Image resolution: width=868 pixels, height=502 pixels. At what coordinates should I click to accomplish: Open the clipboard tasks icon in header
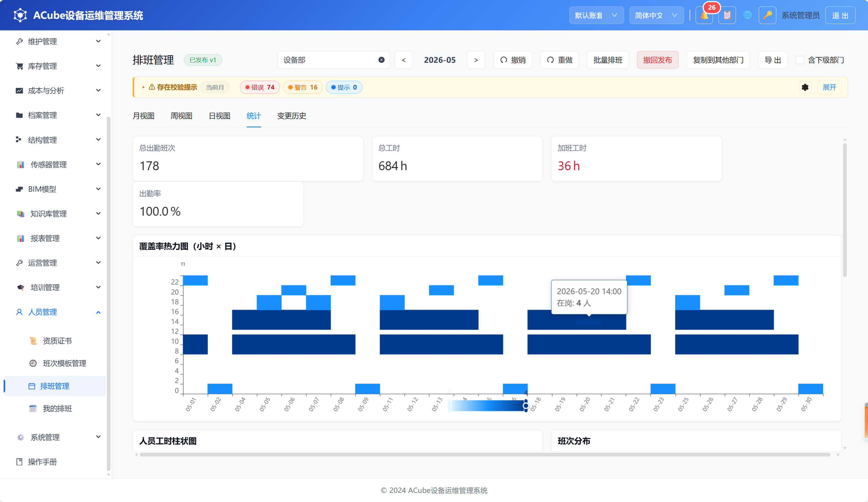[x=727, y=15]
